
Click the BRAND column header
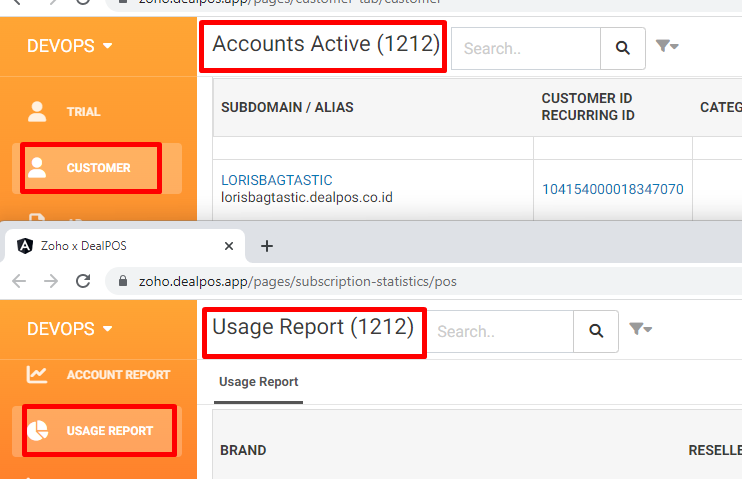click(243, 450)
